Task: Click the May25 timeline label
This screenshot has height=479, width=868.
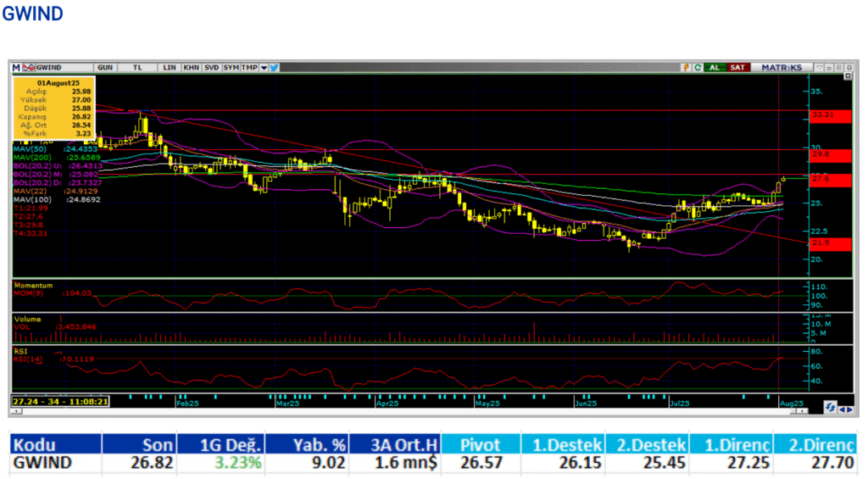Action: coord(487,404)
